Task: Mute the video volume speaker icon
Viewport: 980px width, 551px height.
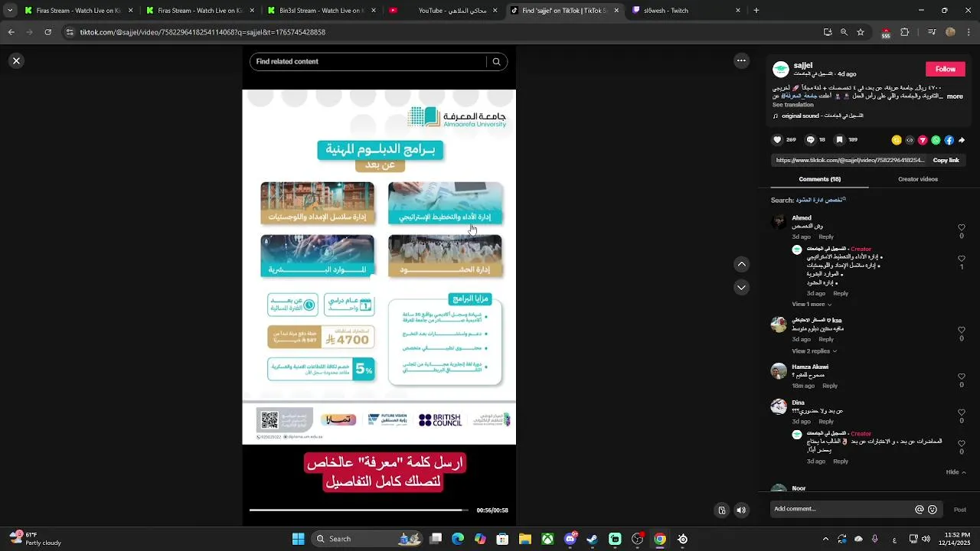Action: [741, 510]
